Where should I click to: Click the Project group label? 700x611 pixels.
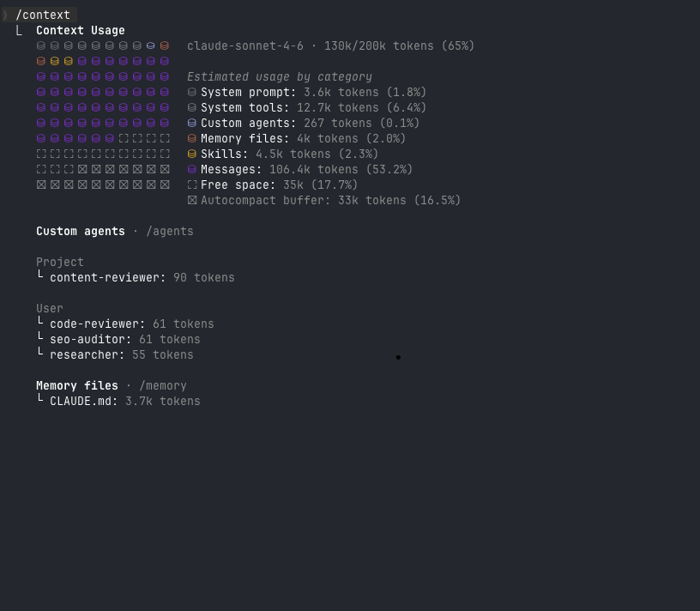coord(60,263)
